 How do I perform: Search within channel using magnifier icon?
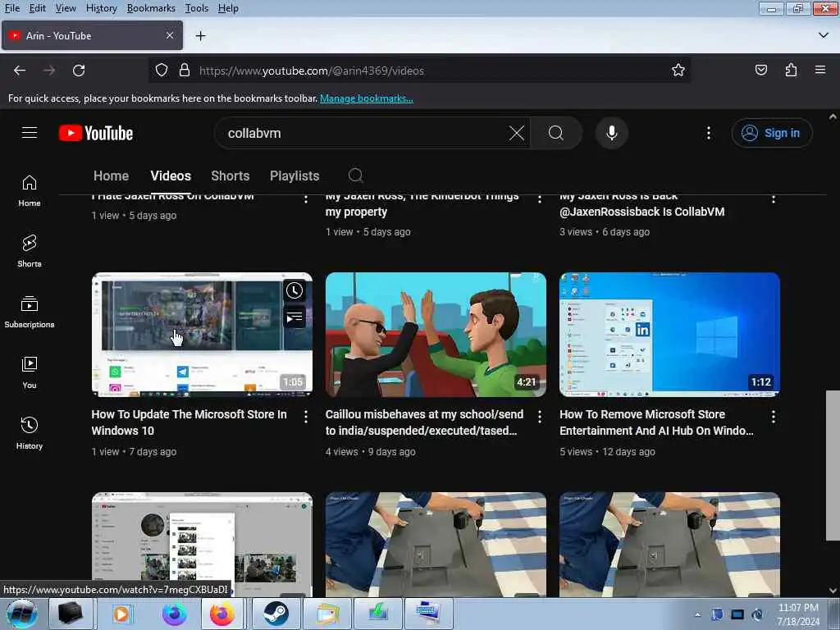point(355,176)
